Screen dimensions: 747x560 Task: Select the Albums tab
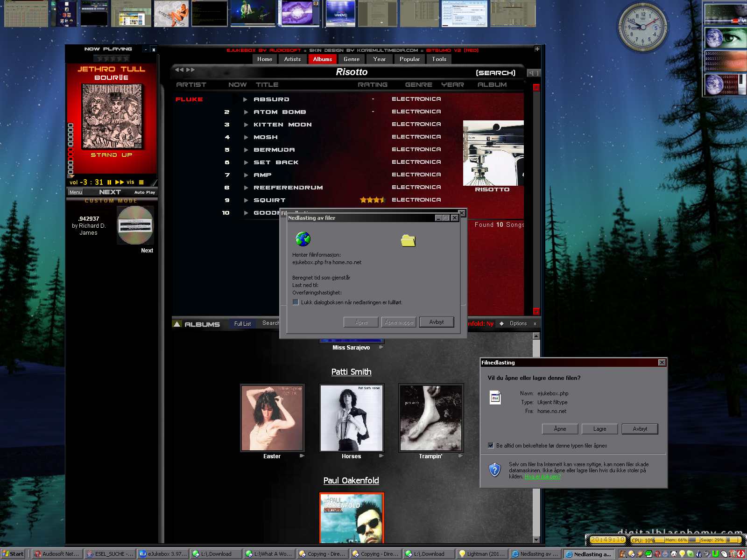click(323, 59)
